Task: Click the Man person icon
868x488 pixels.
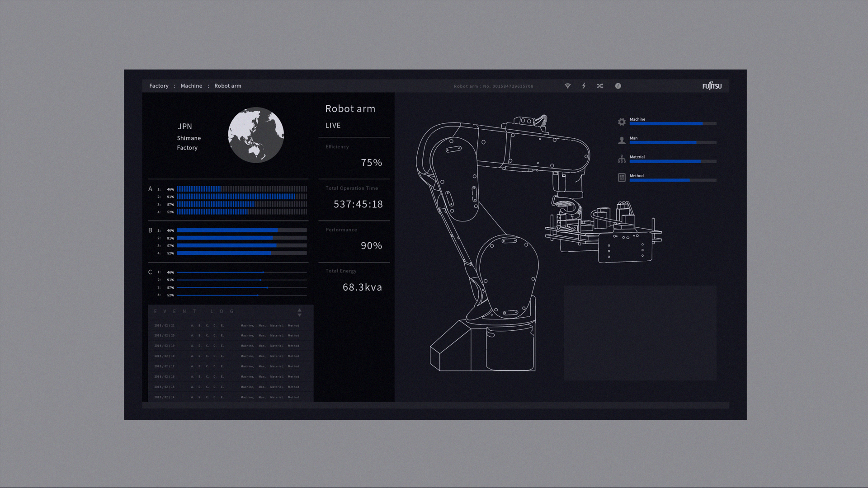Action: [622, 141]
